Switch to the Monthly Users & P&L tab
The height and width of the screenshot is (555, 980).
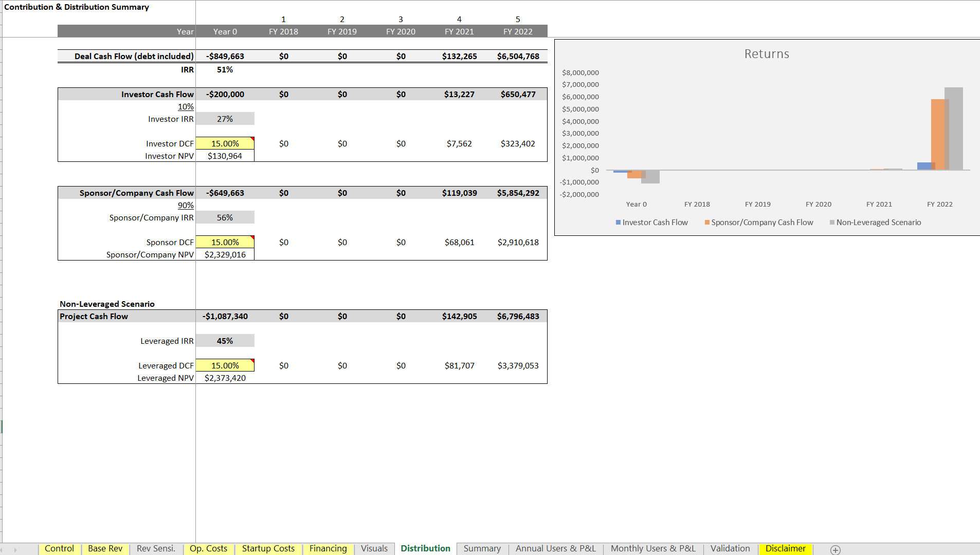tap(652, 548)
